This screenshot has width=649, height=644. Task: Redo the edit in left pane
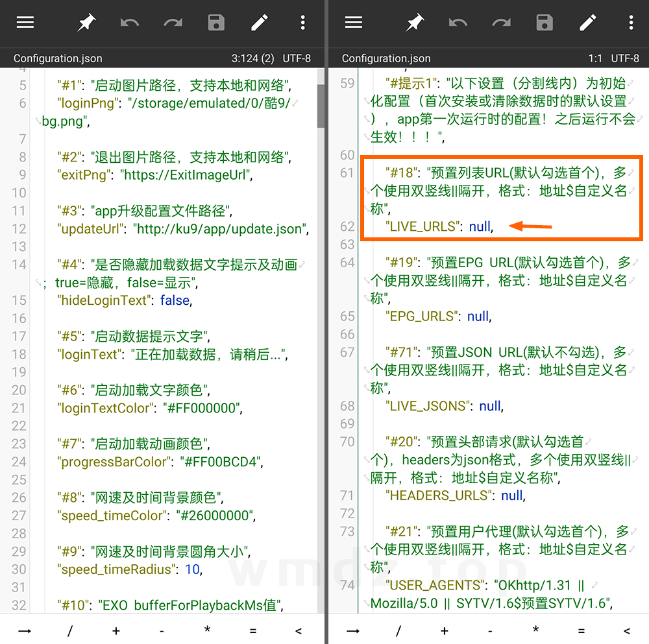(173, 22)
